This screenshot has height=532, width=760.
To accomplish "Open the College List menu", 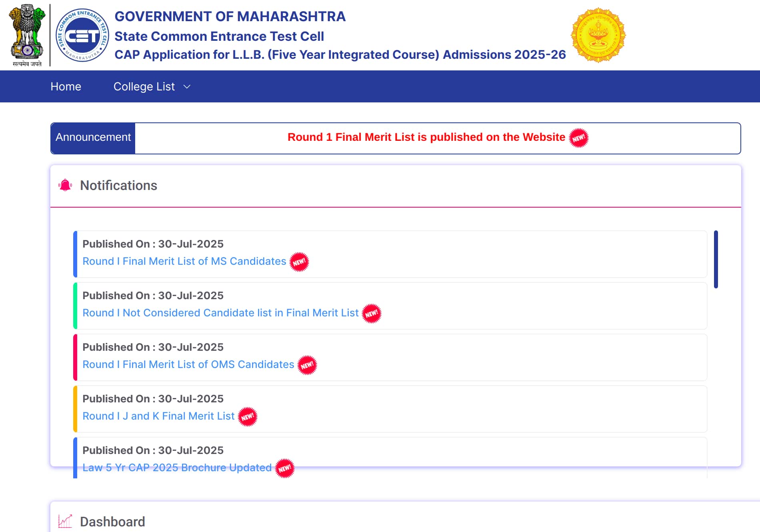I will (144, 86).
